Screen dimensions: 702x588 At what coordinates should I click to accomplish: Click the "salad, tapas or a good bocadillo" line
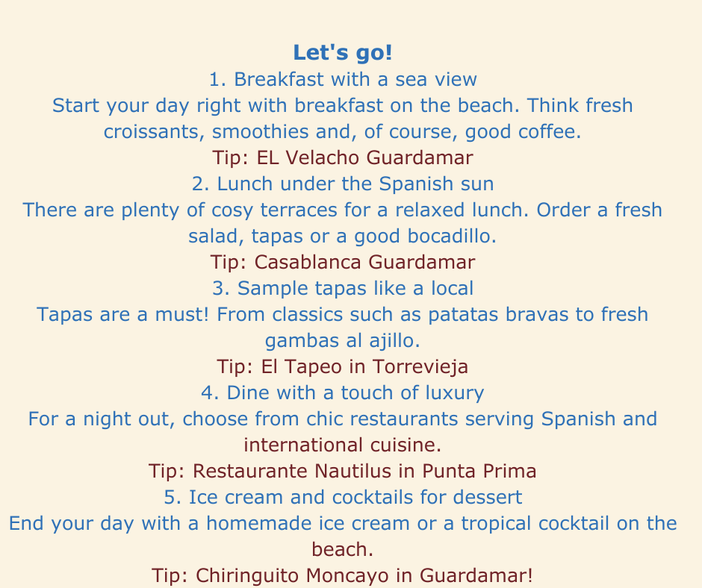click(x=343, y=236)
